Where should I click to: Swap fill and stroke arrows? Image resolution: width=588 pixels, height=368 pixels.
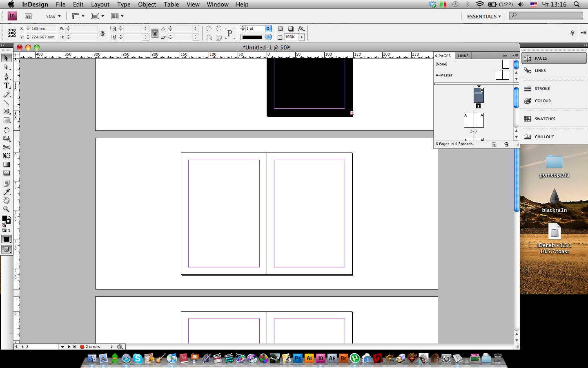10,217
